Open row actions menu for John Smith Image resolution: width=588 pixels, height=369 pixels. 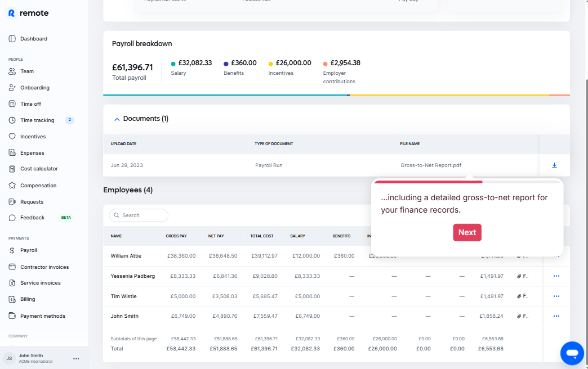click(x=556, y=316)
